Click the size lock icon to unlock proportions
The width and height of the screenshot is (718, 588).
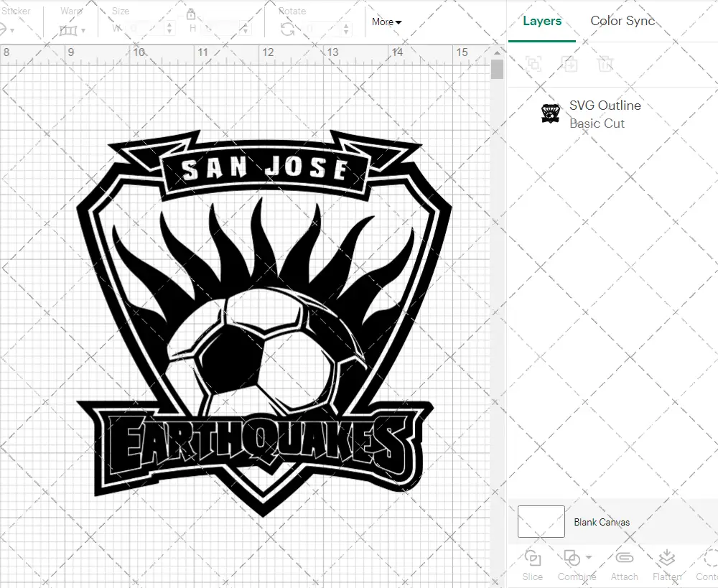[190, 14]
